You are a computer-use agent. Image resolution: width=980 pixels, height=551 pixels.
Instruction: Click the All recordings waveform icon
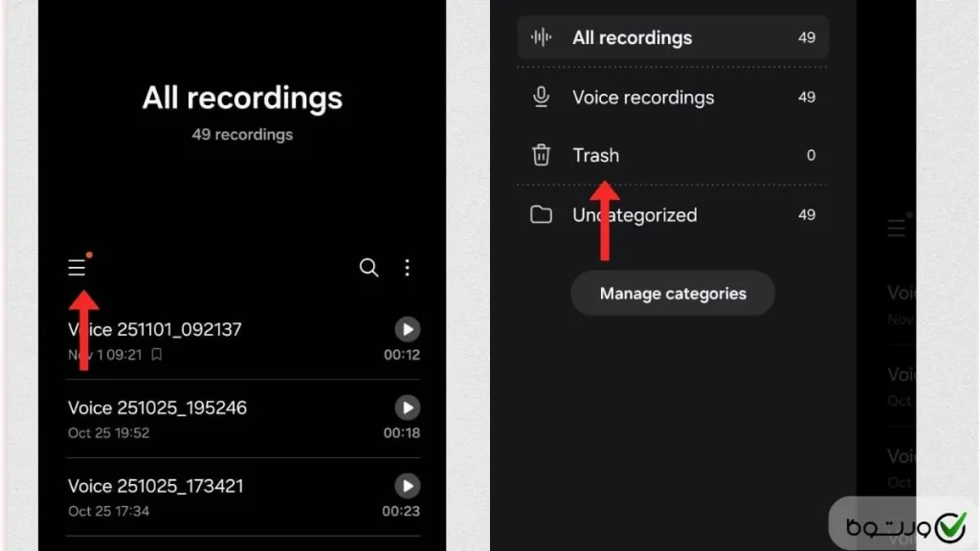pyautogui.click(x=542, y=38)
